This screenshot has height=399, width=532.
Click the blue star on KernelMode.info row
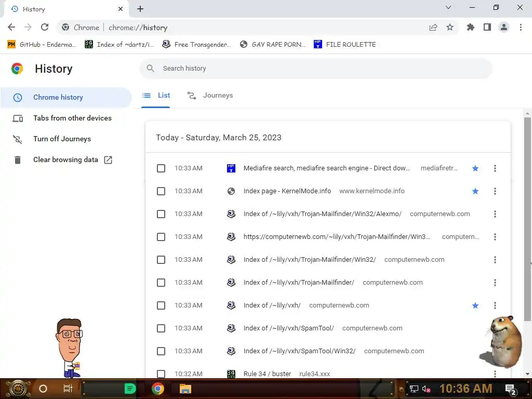475,191
